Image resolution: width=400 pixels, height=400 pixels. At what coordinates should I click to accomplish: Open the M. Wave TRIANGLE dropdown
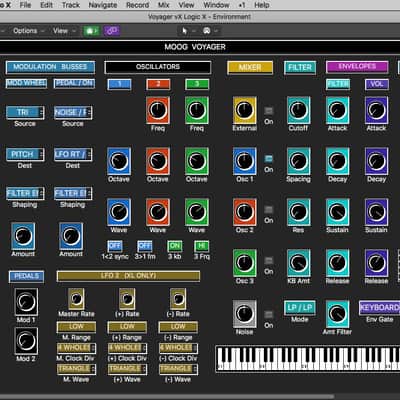coord(76,369)
